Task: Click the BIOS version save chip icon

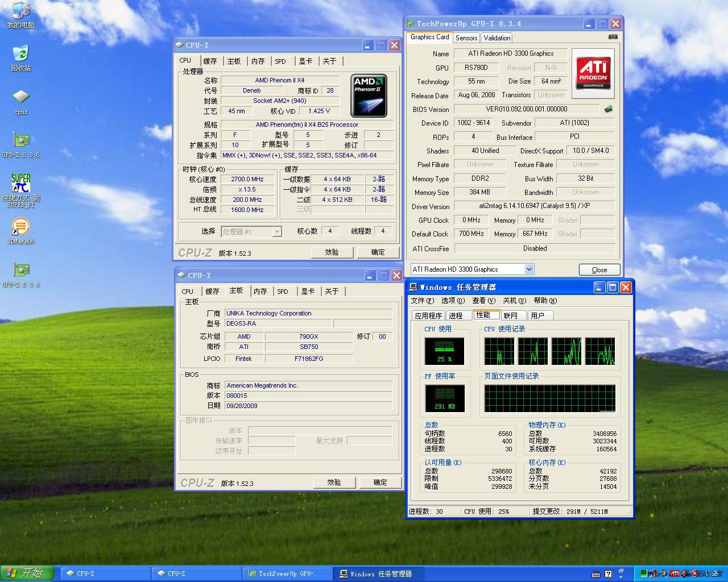Action: pos(609,109)
